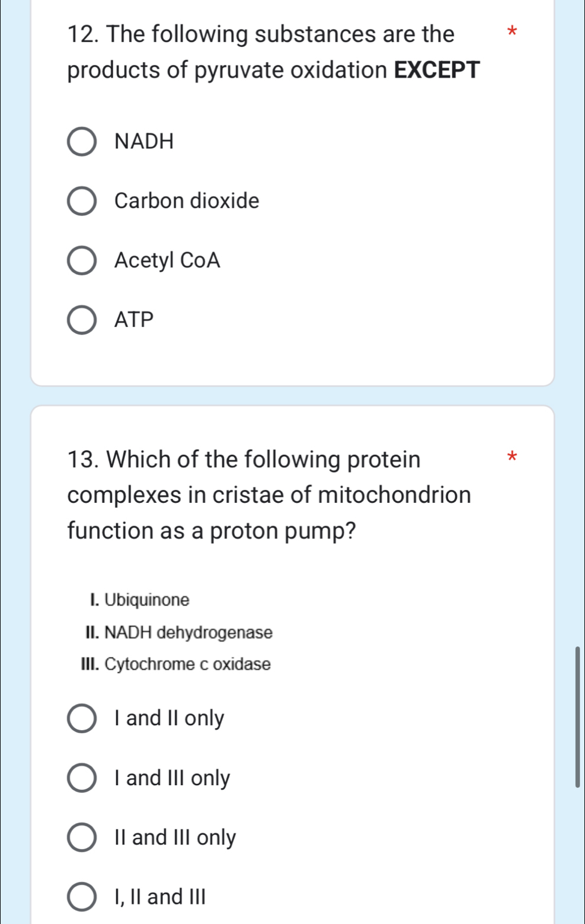The image size is (585, 924).
Task: Click the bolded word EXCEPT
Action: 439,71
